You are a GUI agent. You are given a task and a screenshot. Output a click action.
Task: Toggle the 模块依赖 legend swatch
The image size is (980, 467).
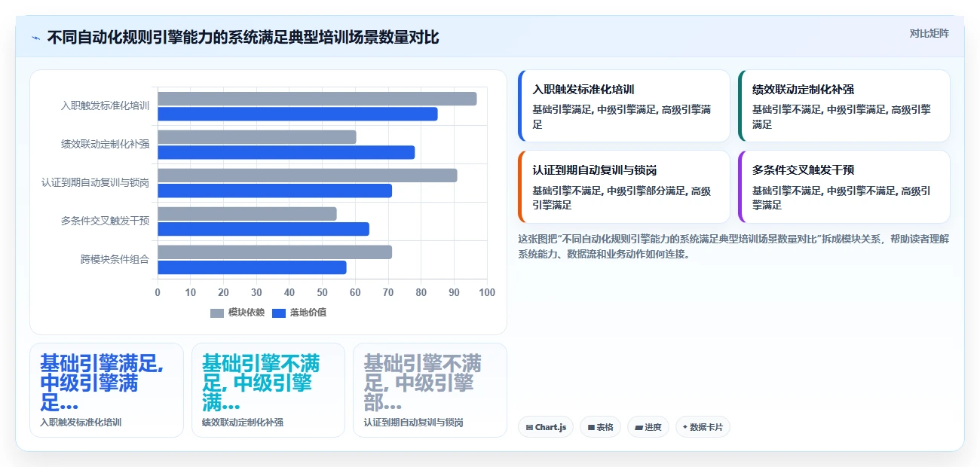[217, 313]
